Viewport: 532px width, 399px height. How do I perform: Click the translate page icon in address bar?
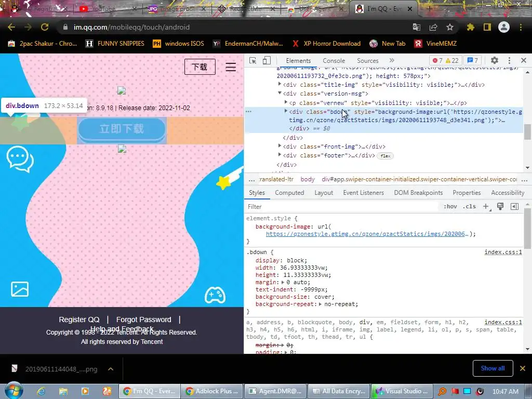(417, 27)
